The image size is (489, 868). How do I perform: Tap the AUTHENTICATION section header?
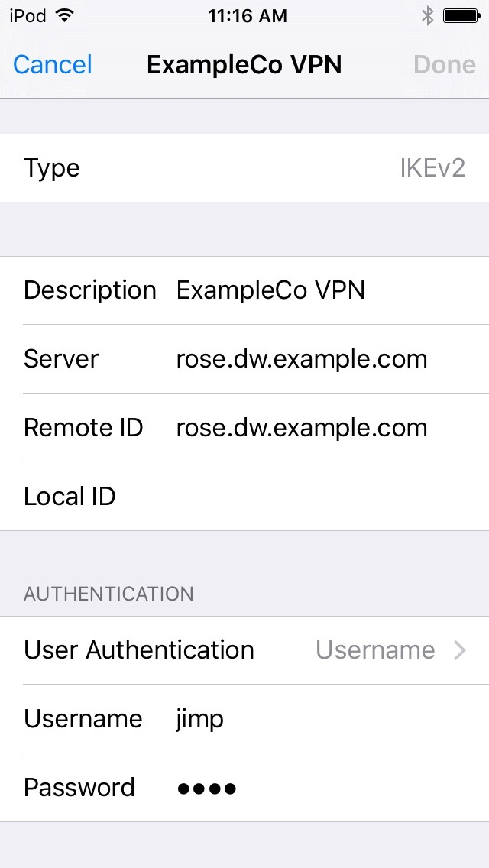tap(108, 594)
